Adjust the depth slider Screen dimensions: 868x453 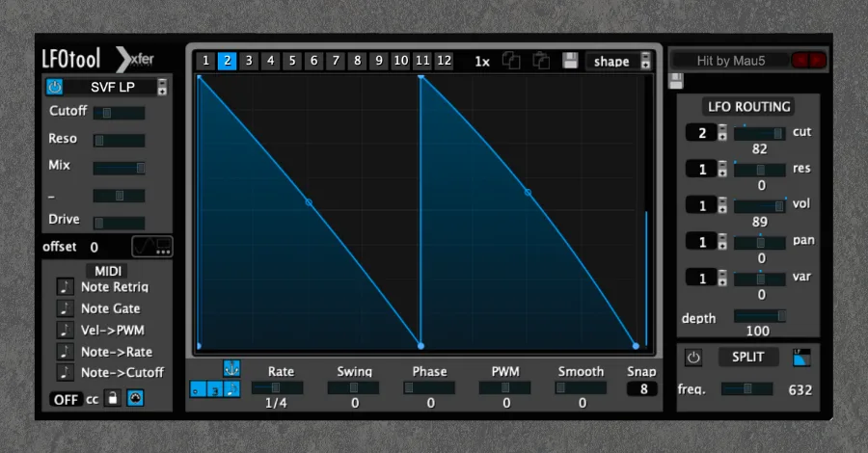tap(760, 316)
